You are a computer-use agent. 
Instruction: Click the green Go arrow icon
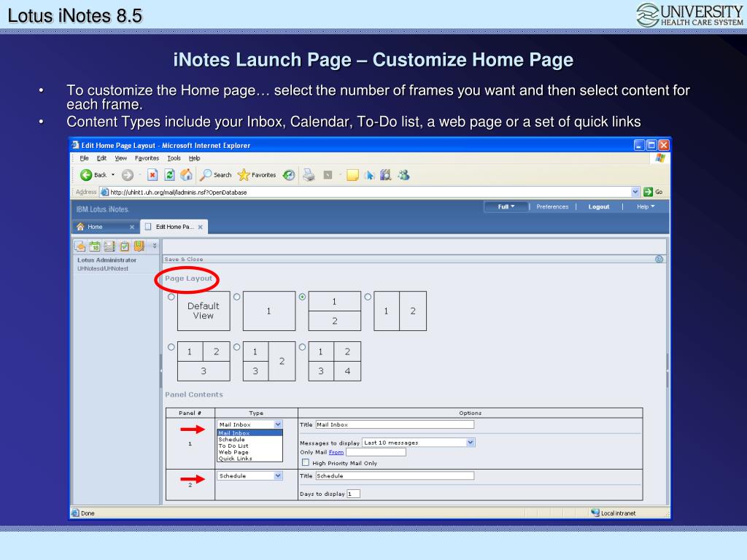click(648, 192)
